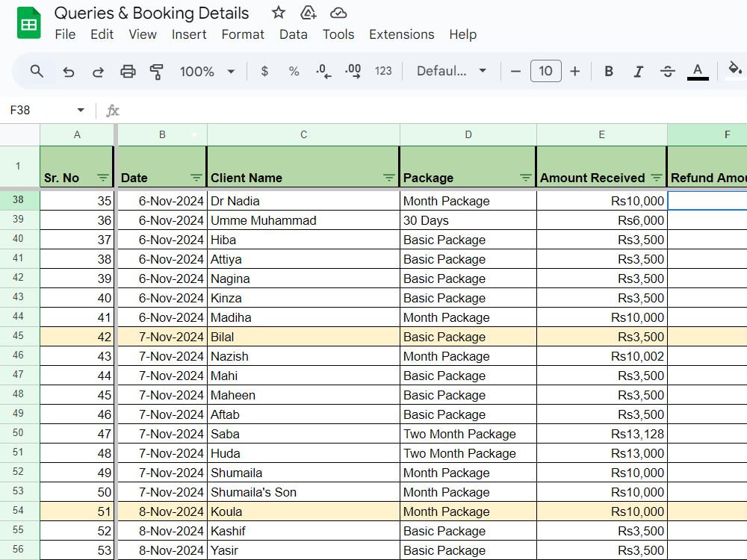Screen dimensions: 747x560
Task: Toggle strikethrough formatting
Action: (667, 72)
